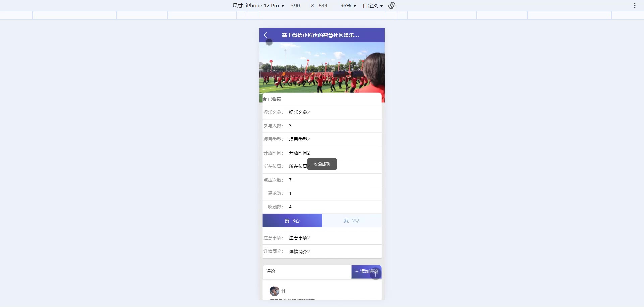Screen dimensions: 644x307
Task: Toggle the 已收藏 star favorite
Action: [x=272, y=99]
